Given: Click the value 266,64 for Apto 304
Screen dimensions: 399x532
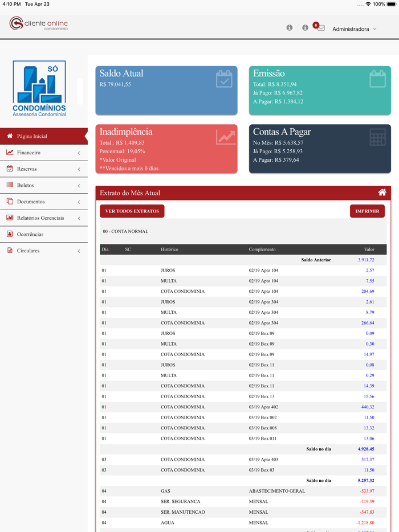Looking at the screenshot, I should 368,323.
